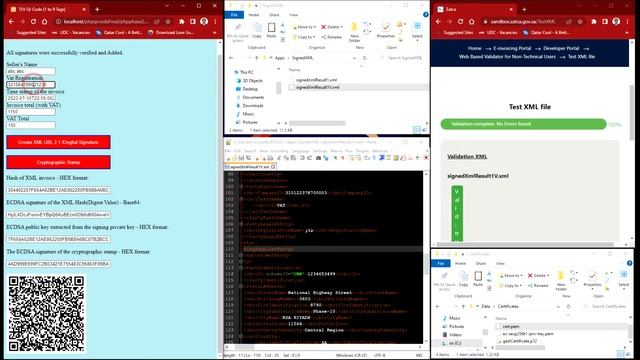Viewport: 640px width, 360px height.
Task: Switch to Share tab in Certificates Explorer window
Action: pos(480,264)
